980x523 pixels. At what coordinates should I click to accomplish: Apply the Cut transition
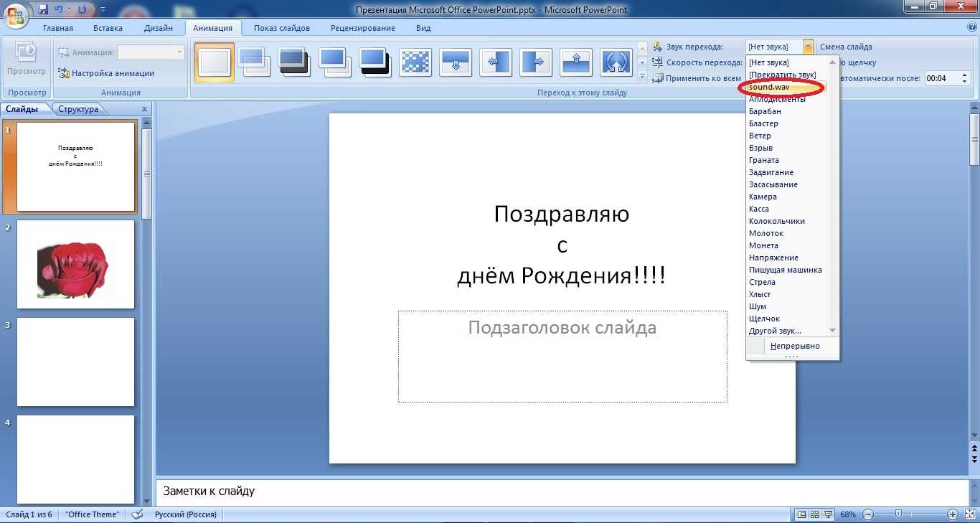point(334,62)
